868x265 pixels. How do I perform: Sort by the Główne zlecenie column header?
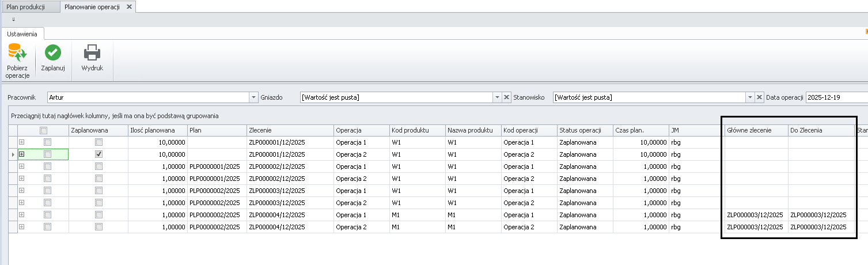click(x=755, y=130)
